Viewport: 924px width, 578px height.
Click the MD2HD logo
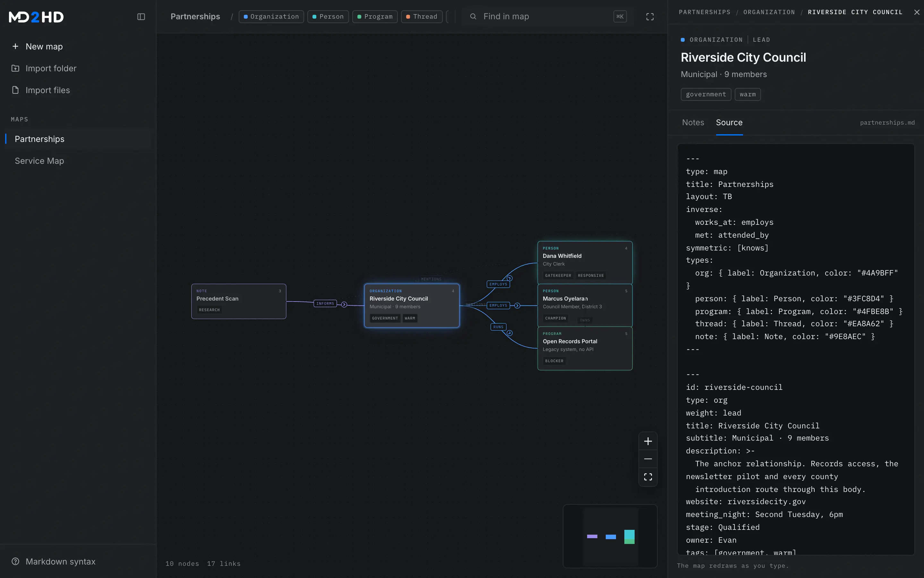(x=36, y=17)
